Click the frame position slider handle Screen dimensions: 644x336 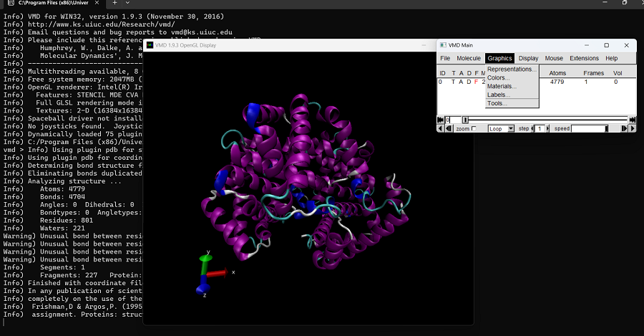point(465,120)
